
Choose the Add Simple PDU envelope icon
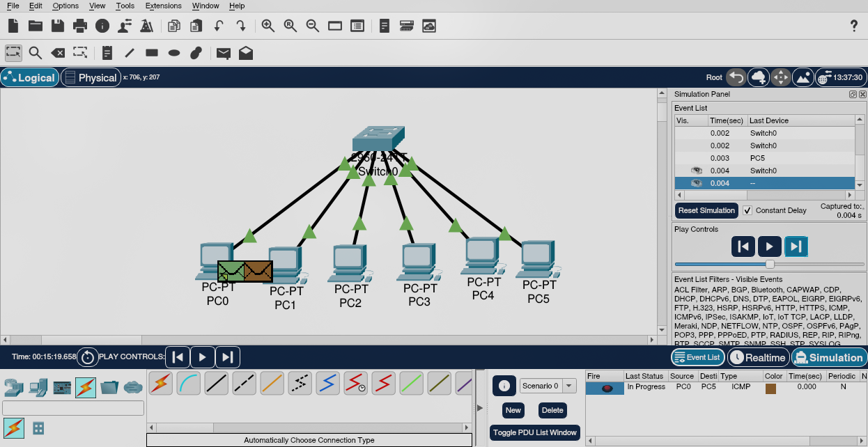(x=223, y=53)
